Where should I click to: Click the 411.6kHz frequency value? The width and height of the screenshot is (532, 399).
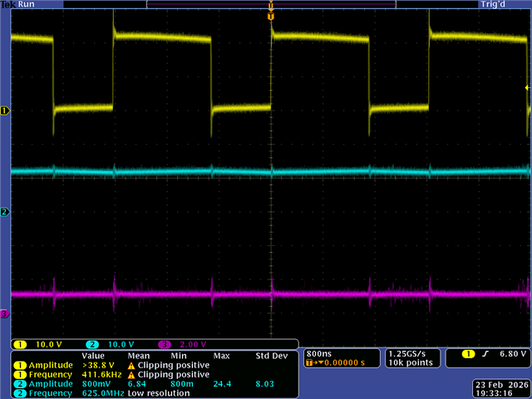point(101,375)
